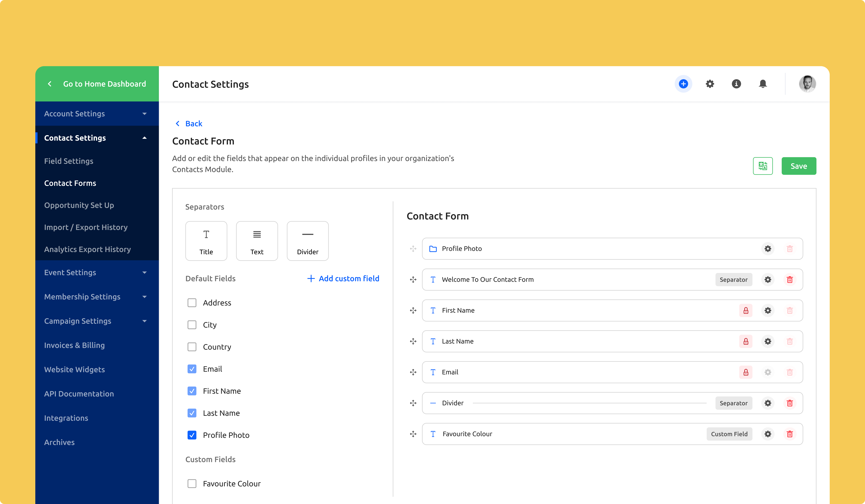This screenshot has width=865, height=504.
Task: Toggle the Favourite Colour custom field checkbox
Action: [192, 483]
